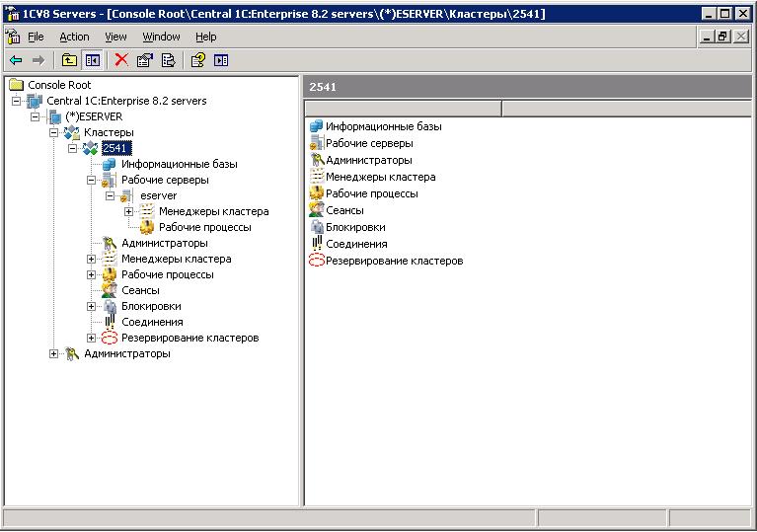Click Блокировки icon in right pane
The height and width of the screenshot is (532, 757).
point(317,227)
